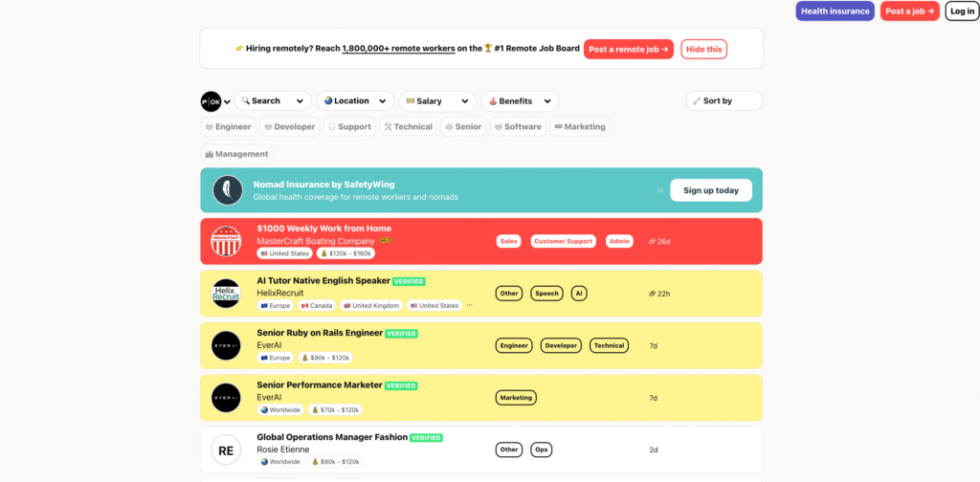Click VERIFIED badge on AI Tutor job
Viewport: 980px width, 482px height.
click(x=410, y=281)
